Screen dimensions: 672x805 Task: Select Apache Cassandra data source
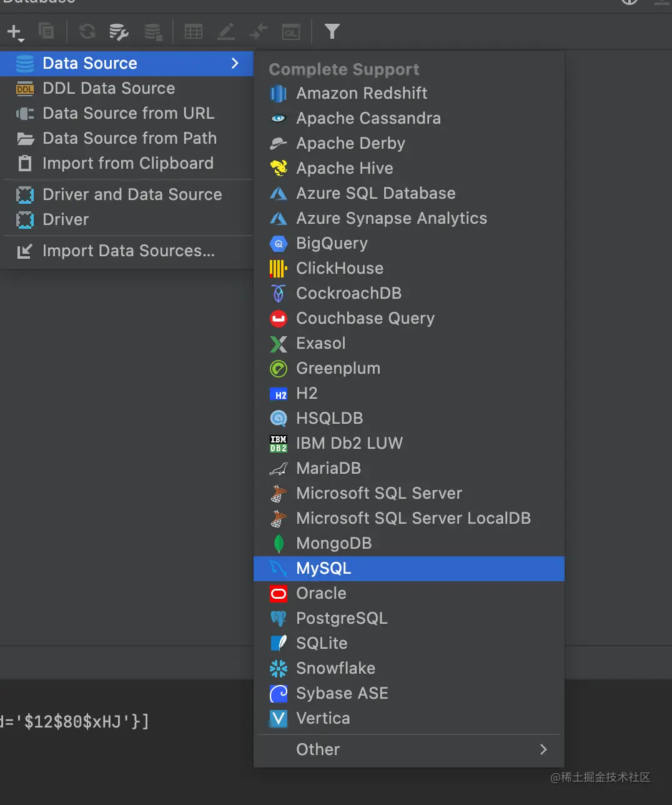[x=409, y=118]
